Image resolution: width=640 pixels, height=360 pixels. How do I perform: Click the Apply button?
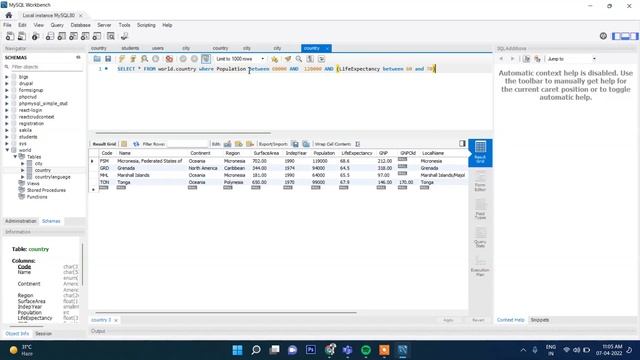coord(448,320)
